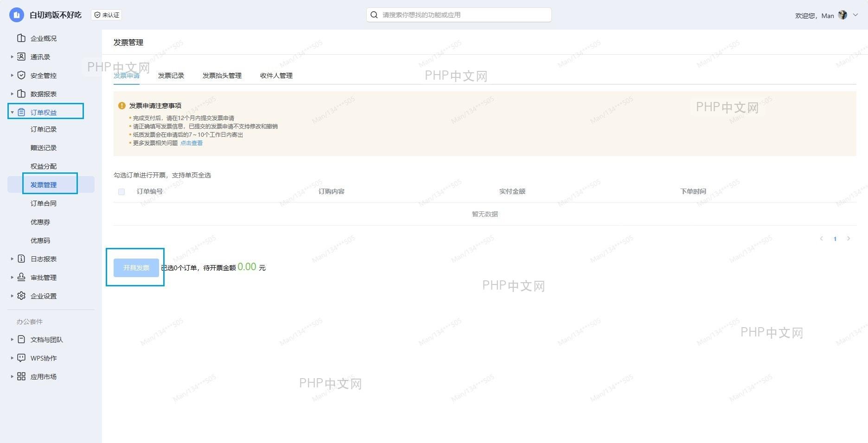Viewport: 868px width, 443px height.
Task: Expand the 通讯录 tree arrow
Action: (x=12, y=57)
